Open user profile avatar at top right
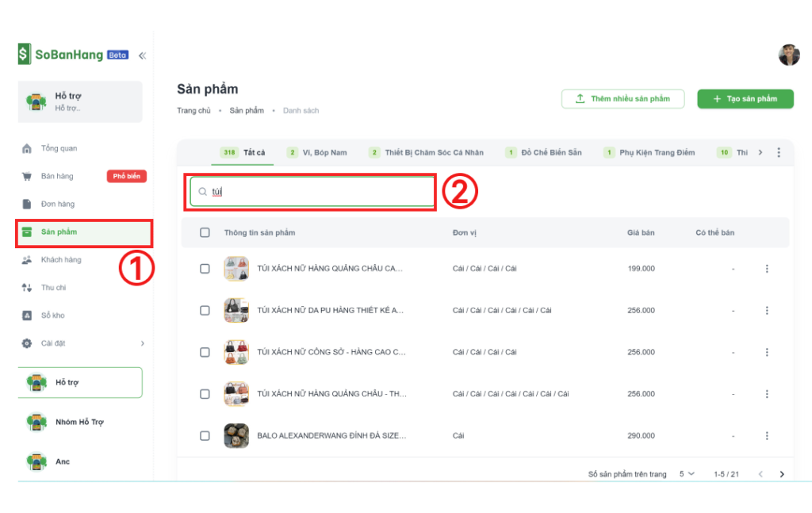The width and height of the screenshot is (812, 513). pyautogui.click(x=788, y=55)
